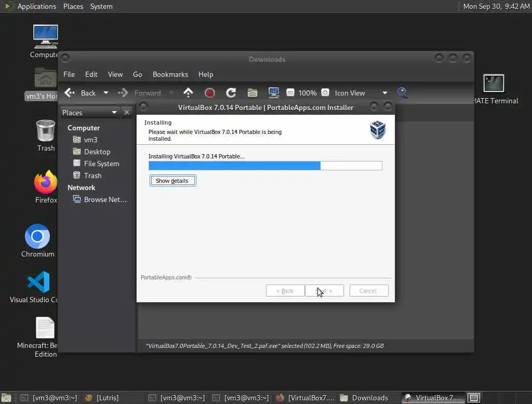Click the Forward arrow in file manager

pyautogui.click(x=123, y=92)
